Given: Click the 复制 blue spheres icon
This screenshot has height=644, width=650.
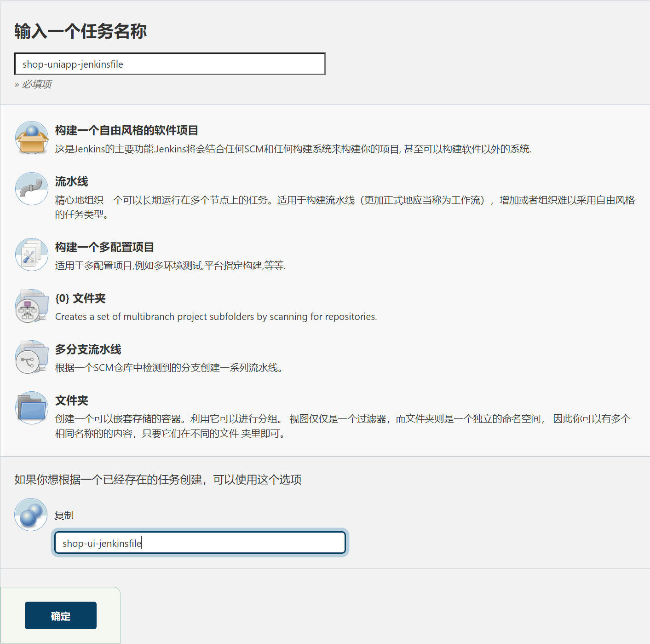Looking at the screenshot, I should coord(31,515).
